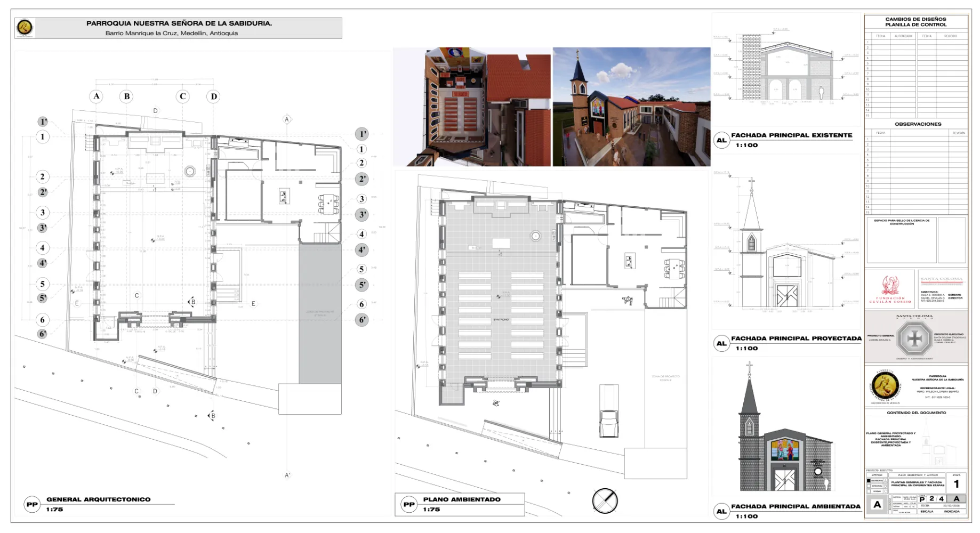Click the section marker A triangle above plan
This screenshot has width=980, height=533.
pyautogui.click(x=287, y=119)
